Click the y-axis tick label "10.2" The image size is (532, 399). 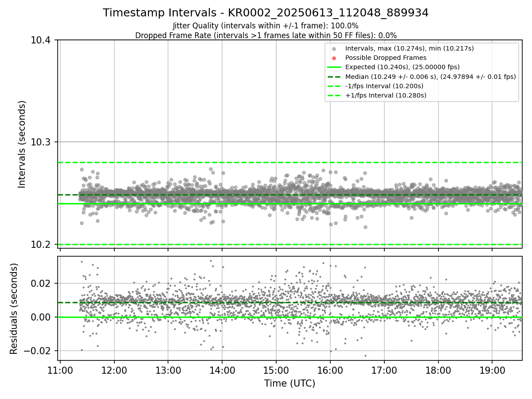pos(41,245)
